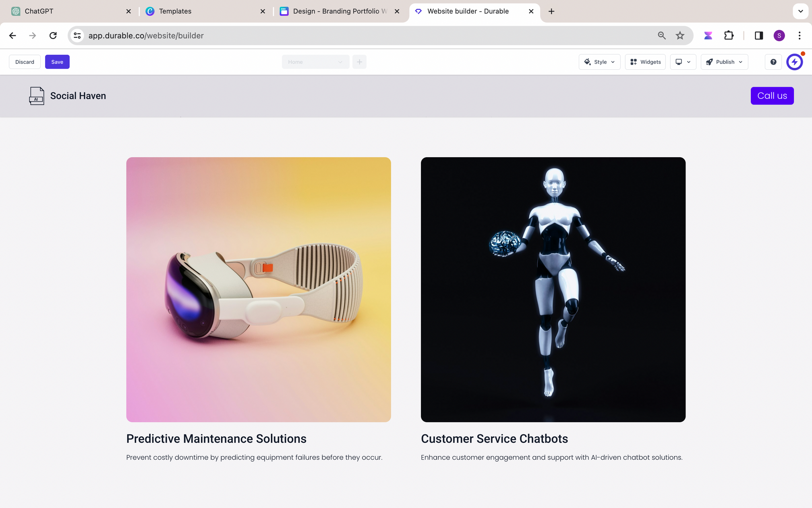Click the browser forward arrow

(33, 35)
